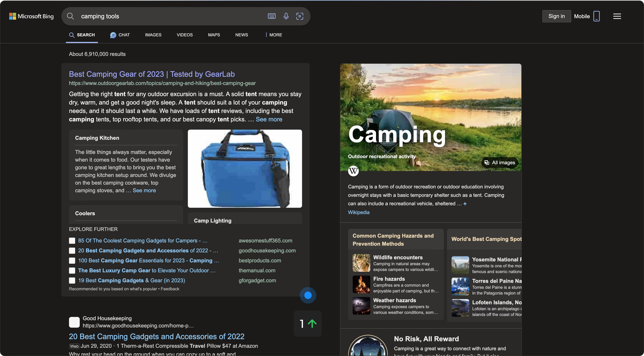Click the Camping Kitchen card heading

(x=97, y=138)
